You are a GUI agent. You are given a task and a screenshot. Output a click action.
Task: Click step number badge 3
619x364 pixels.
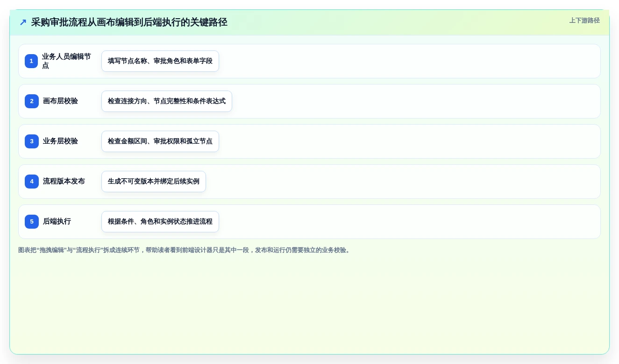click(32, 141)
